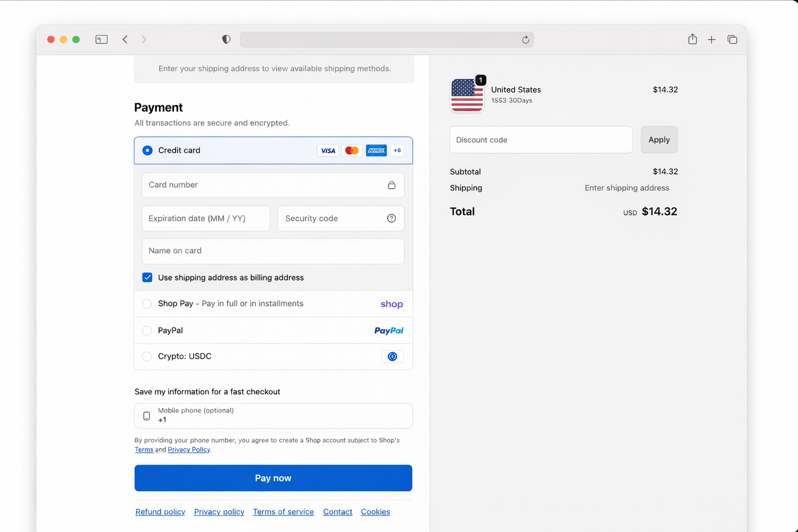Image resolution: width=798 pixels, height=532 pixels.
Task: Select the Crypto: USDC payment option
Action: pyautogui.click(x=147, y=356)
